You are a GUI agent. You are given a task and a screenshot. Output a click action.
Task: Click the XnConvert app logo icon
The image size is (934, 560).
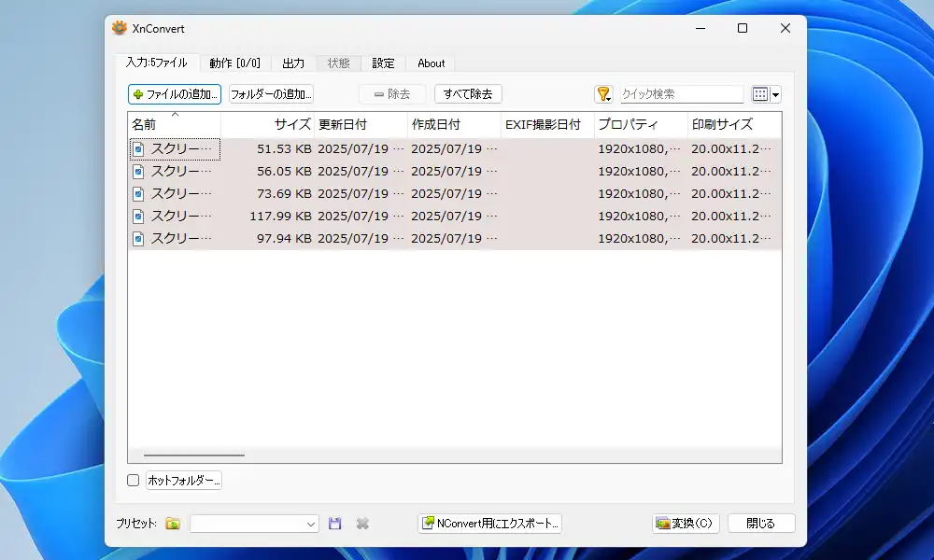click(x=120, y=28)
